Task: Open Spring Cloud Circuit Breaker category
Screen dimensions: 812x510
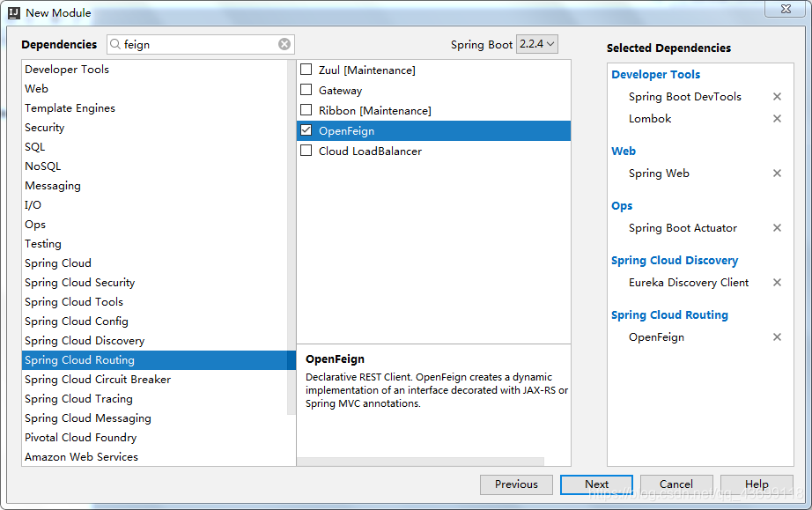Action: [x=154, y=380]
